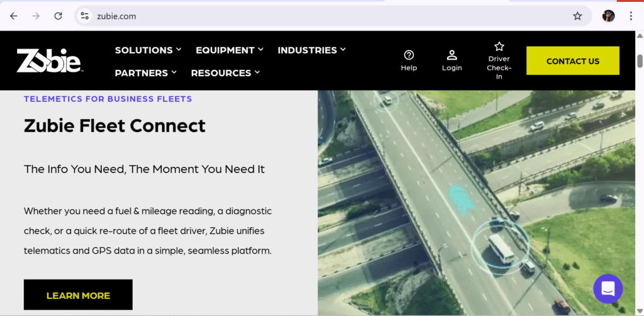Expand the Equipment menu chevron
644x316 pixels.
tap(261, 49)
